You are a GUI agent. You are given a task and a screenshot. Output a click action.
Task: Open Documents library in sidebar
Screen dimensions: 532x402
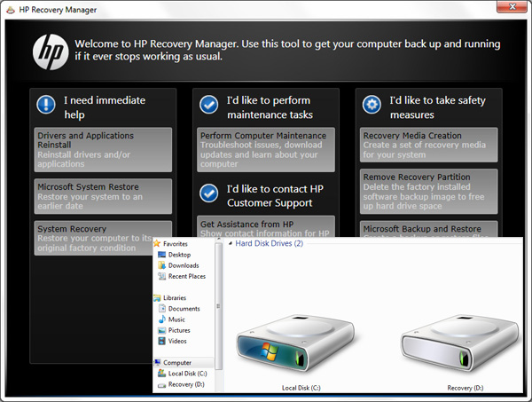coord(184,309)
